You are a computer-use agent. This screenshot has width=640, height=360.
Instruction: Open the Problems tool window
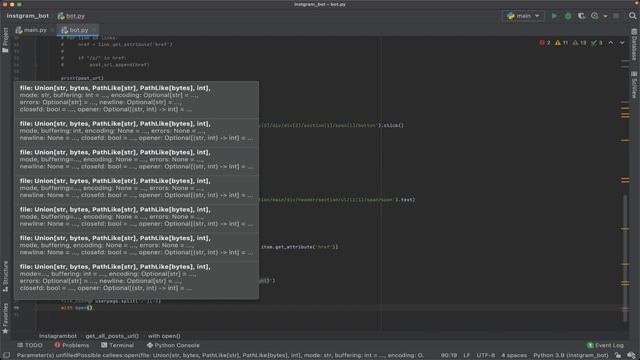point(72,345)
